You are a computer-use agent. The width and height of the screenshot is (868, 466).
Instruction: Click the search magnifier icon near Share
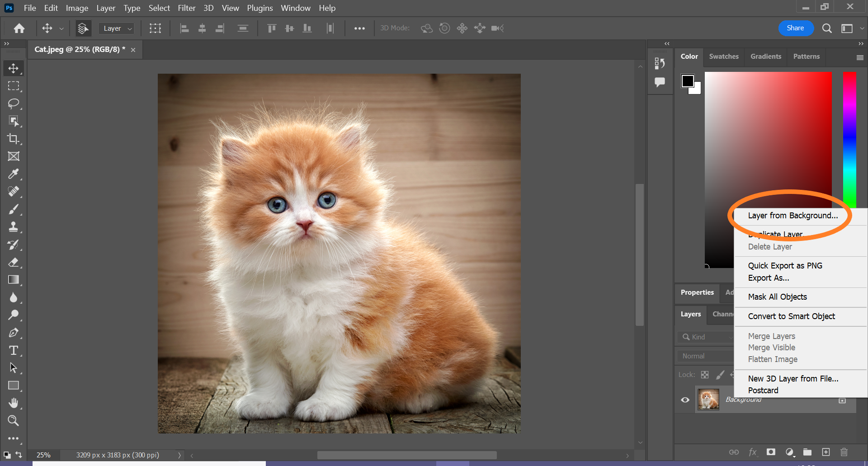pos(827,28)
